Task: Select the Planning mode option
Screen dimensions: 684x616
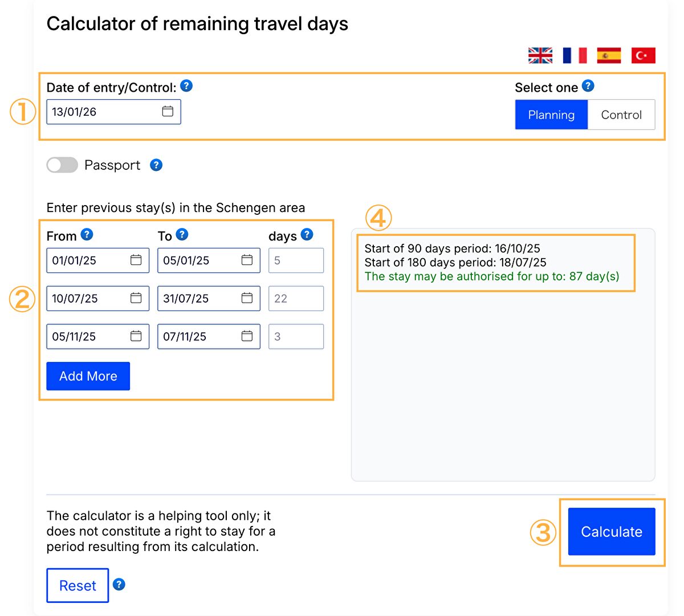Action: point(551,115)
